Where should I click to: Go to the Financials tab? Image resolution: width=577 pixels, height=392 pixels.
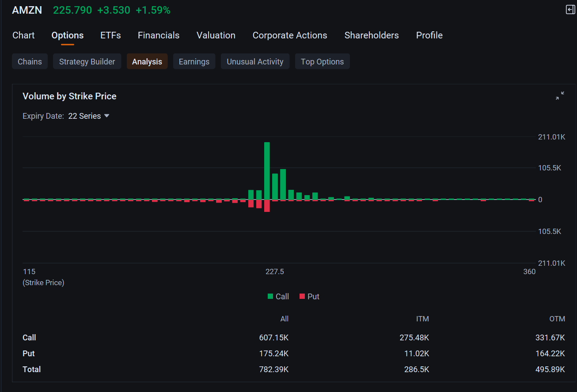(159, 35)
